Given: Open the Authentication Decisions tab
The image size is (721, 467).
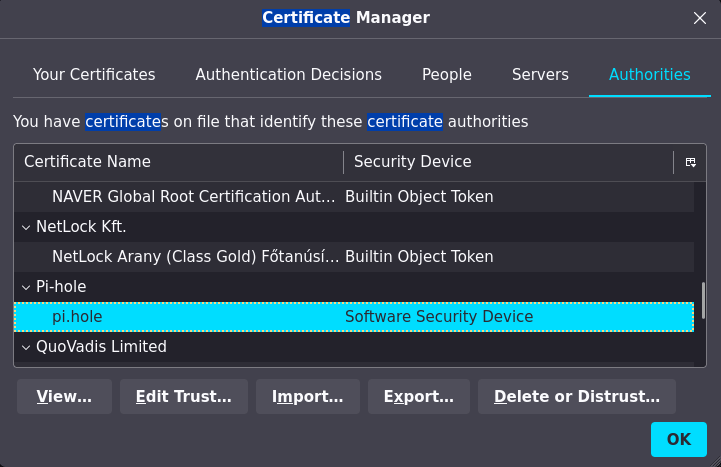Looking at the screenshot, I should pos(289,74).
